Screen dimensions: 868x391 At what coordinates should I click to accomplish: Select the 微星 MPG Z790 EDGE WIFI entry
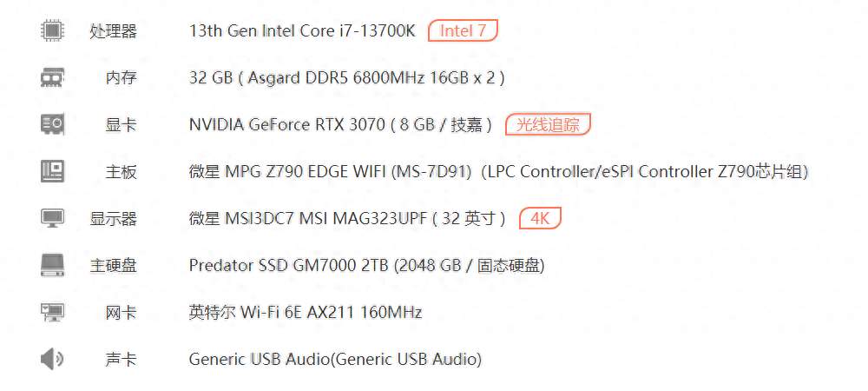tap(499, 172)
